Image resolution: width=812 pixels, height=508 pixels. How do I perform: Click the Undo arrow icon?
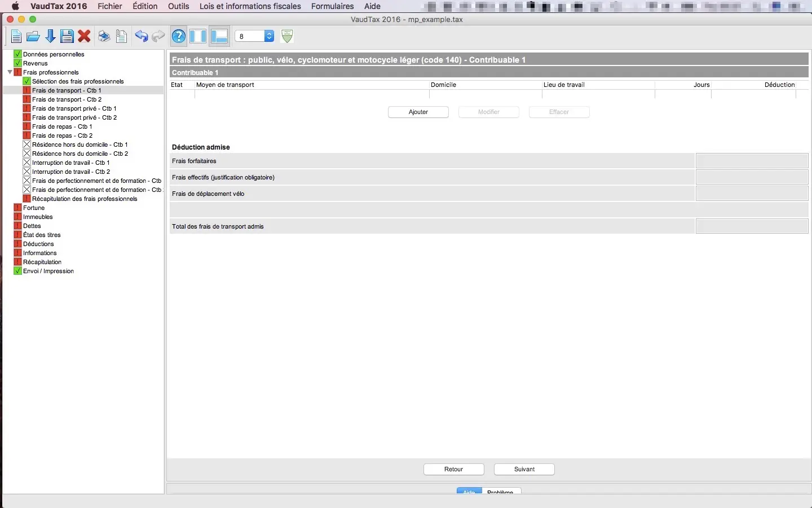tap(141, 37)
